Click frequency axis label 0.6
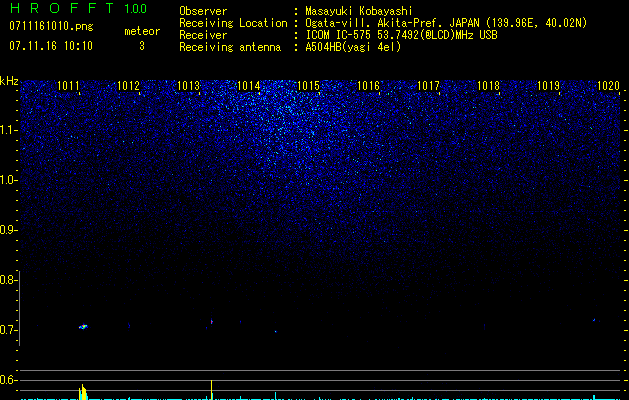 tap(8, 380)
